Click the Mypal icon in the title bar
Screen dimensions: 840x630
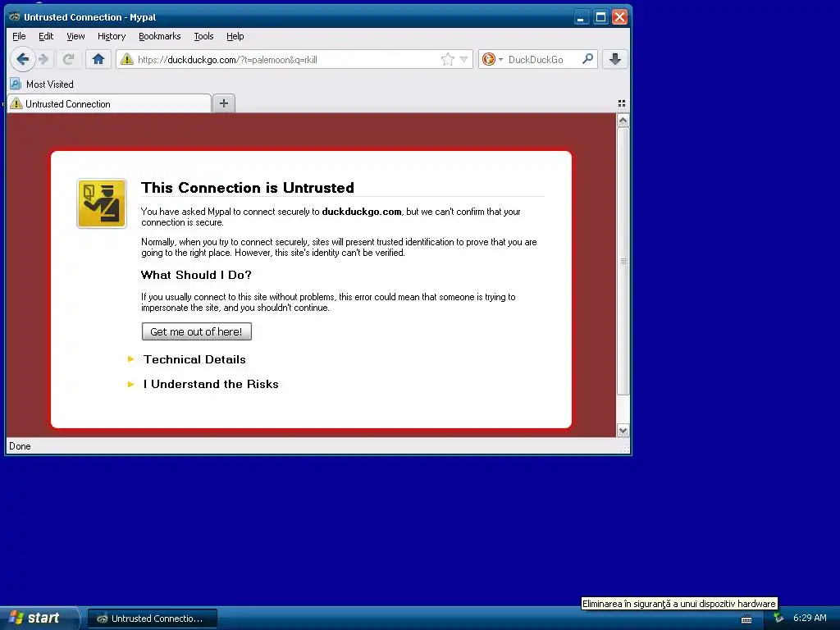click(15, 17)
